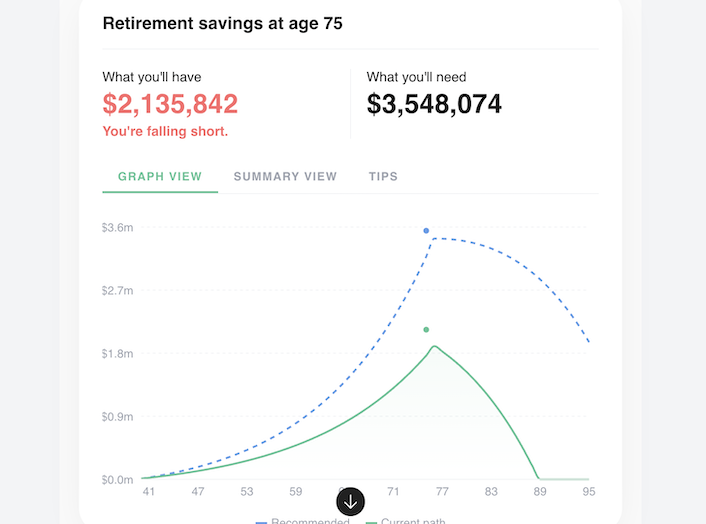
Task: Switch to the Summary View tab
Action: pos(285,177)
